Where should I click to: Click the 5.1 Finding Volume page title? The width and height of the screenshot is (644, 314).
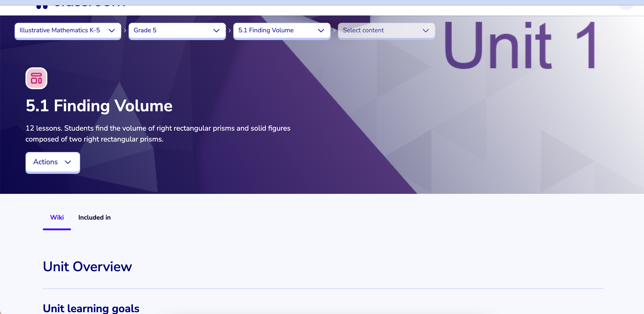[x=99, y=106]
